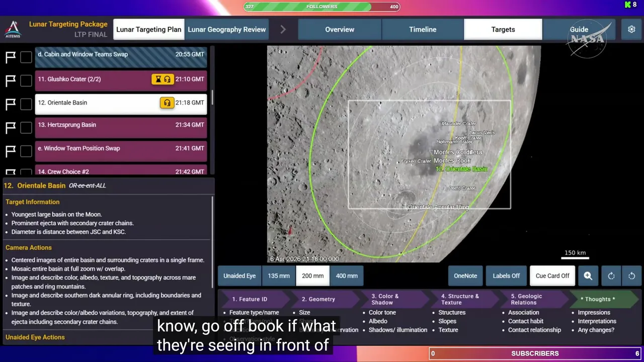The width and height of the screenshot is (644, 362).
Task: Click the headset icon on Orientale Basin row
Action: pos(167,103)
